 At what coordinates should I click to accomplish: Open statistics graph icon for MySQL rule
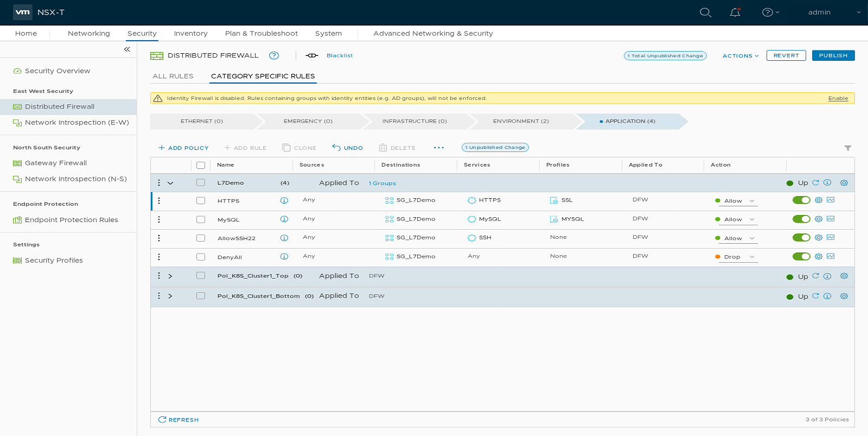(831, 219)
